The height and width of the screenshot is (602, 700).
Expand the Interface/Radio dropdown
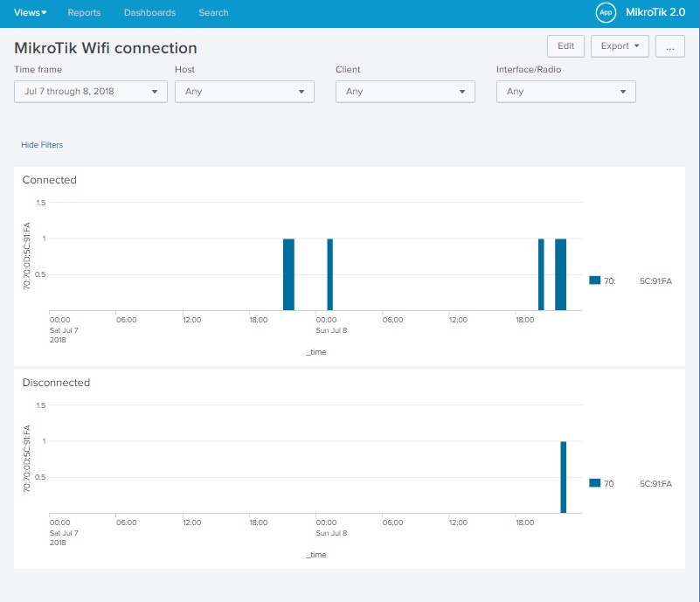(566, 92)
